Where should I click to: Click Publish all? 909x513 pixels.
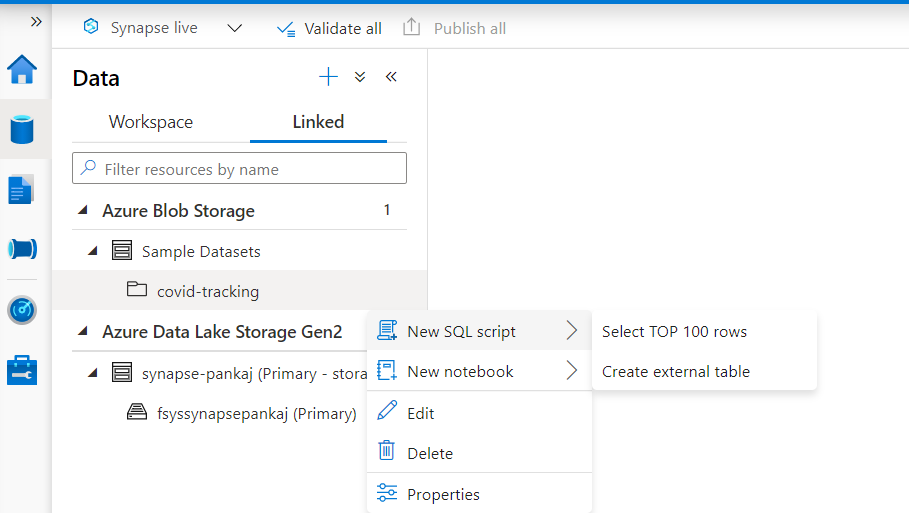[454, 28]
